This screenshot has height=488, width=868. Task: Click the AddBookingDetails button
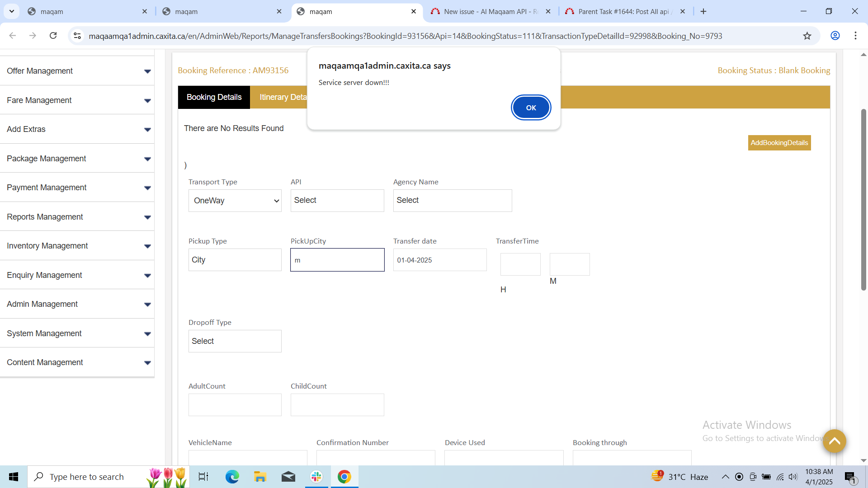(779, 143)
